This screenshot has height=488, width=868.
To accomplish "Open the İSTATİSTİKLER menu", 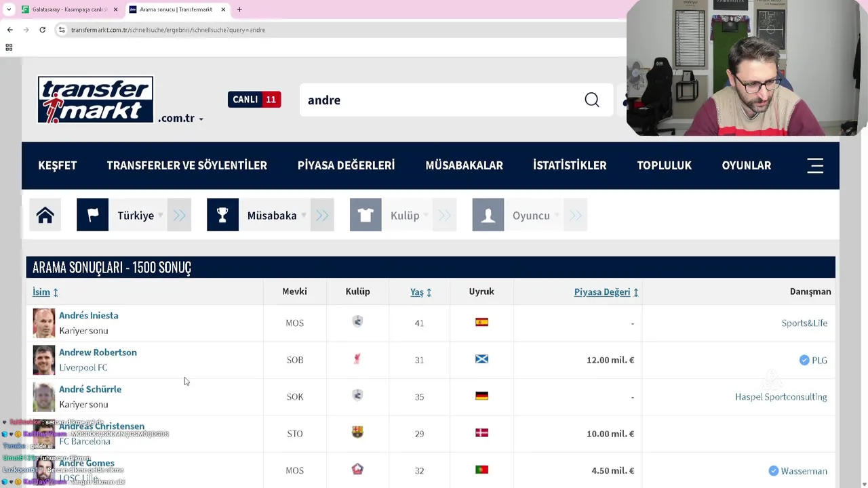I will point(570,165).
